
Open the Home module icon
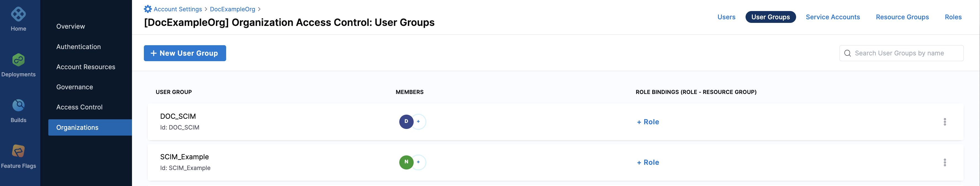point(18,14)
